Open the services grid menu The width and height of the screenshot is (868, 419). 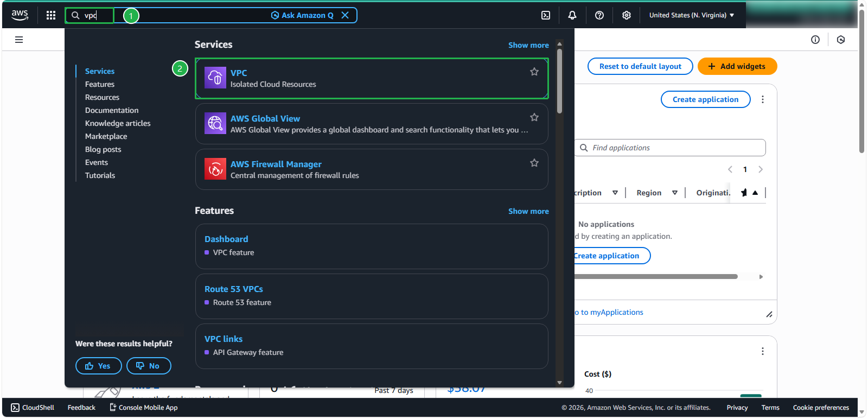coord(51,15)
